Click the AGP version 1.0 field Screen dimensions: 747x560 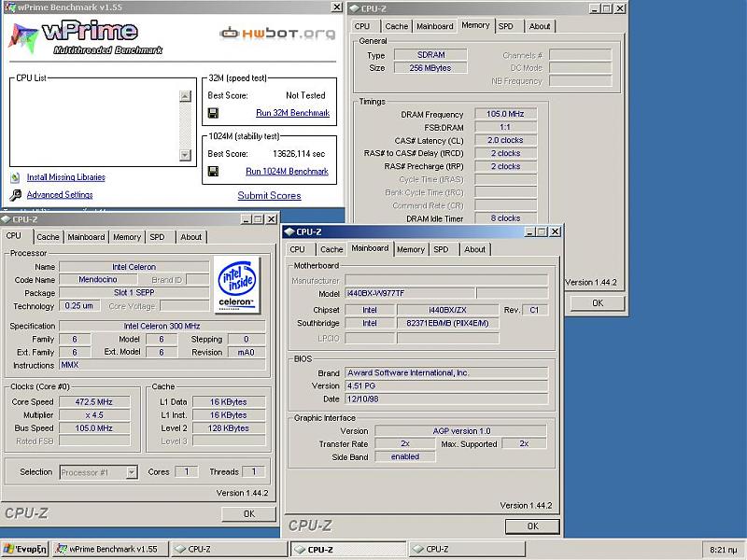(460, 431)
